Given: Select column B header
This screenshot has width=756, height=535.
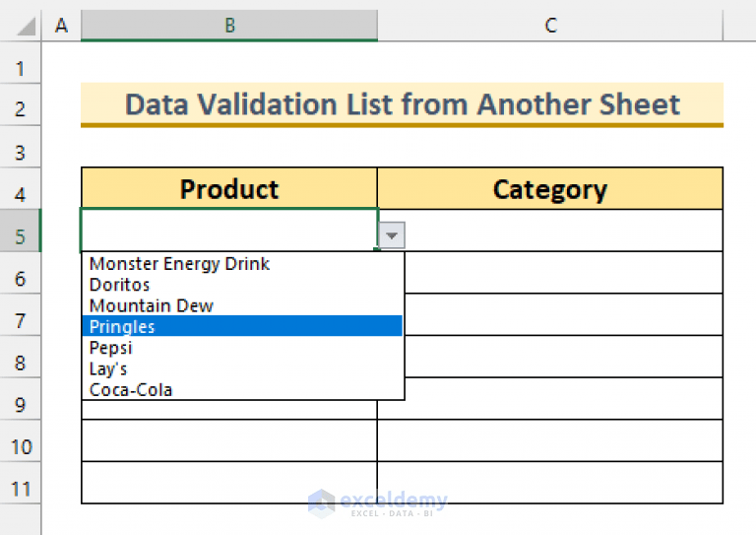Looking at the screenshot, I should [229, 25].
